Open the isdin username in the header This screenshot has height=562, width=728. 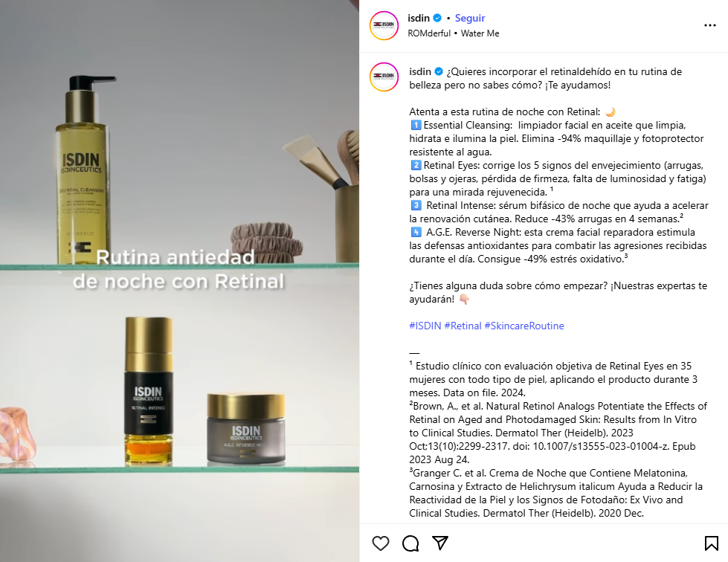click(419, 18)
